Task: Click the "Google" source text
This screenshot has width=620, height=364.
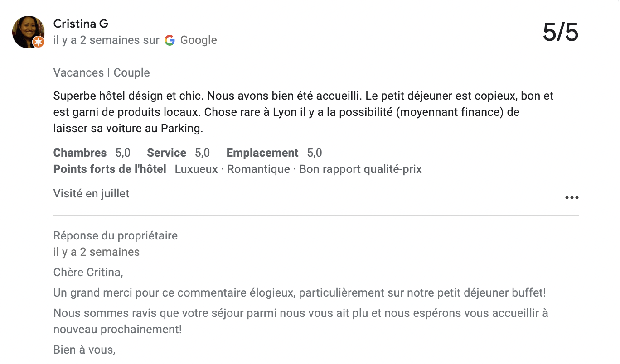Action: tap(199, 40)
